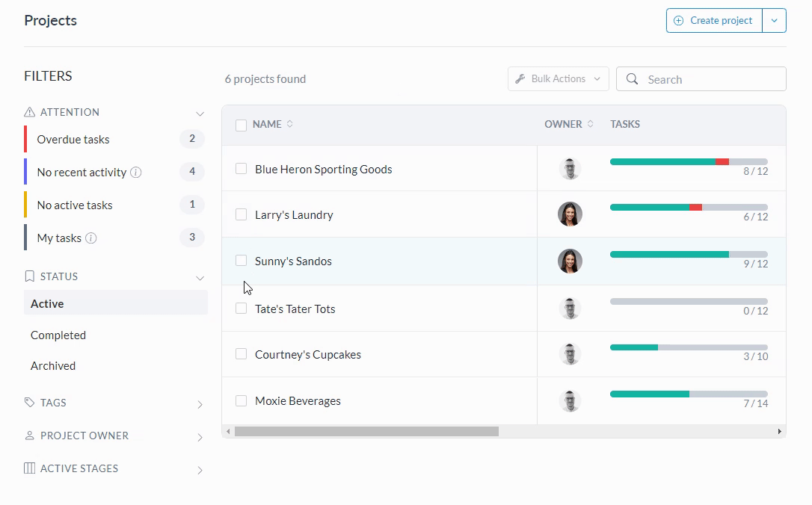Click the sort arrows beside OWNER column
This screenshot has height=505, width=812.
[591, 124]
